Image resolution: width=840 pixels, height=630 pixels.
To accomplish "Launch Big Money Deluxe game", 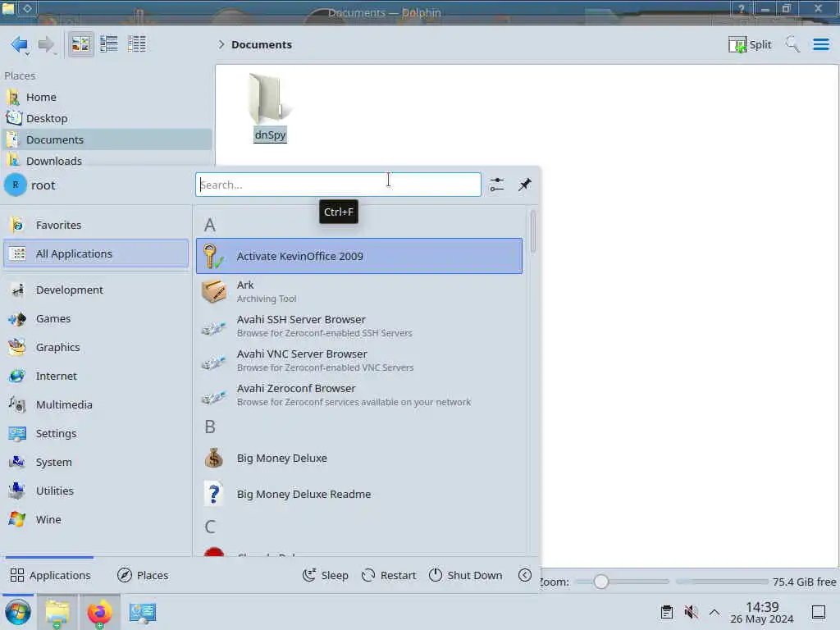I will pos(359,459).
